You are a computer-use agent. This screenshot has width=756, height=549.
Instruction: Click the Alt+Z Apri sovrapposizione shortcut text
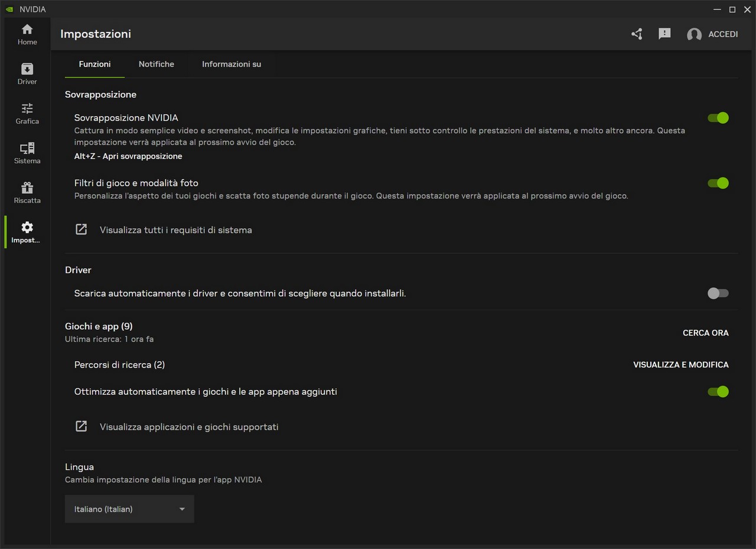point(128,156)
